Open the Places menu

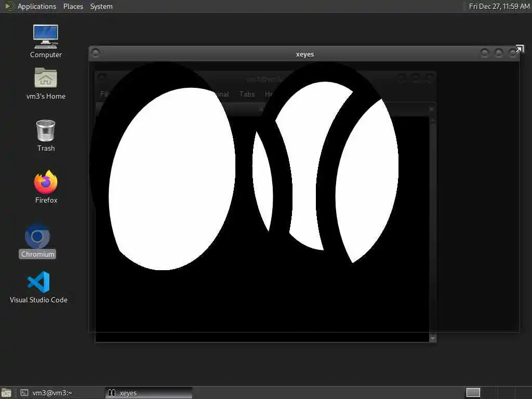73,6
